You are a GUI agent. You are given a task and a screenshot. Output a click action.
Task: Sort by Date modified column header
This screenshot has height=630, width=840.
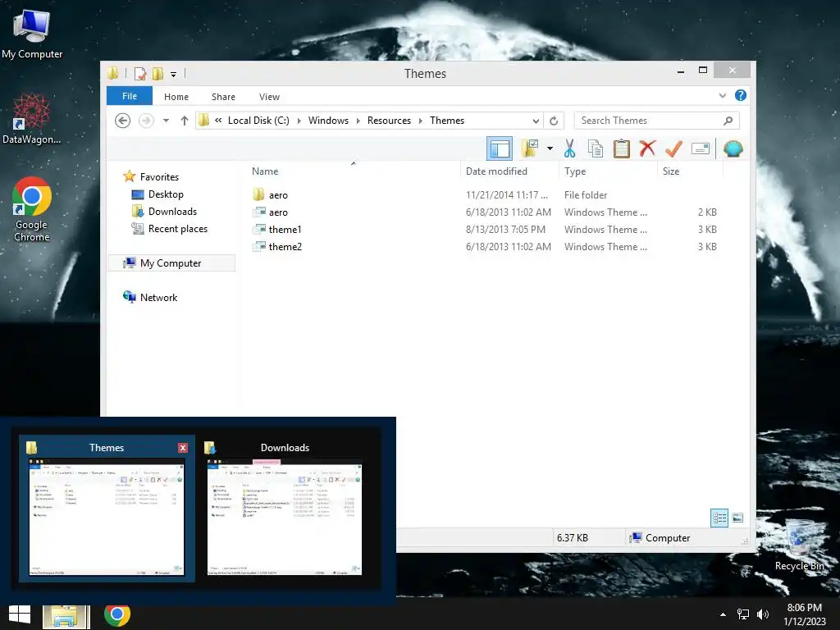496,171
